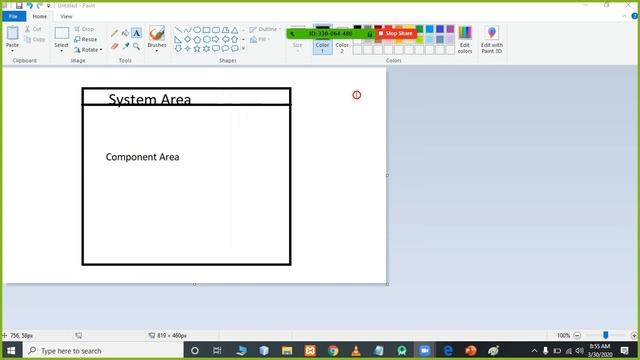Choose the Down arrow shape

pyautogui.click(x=178, y=49)
